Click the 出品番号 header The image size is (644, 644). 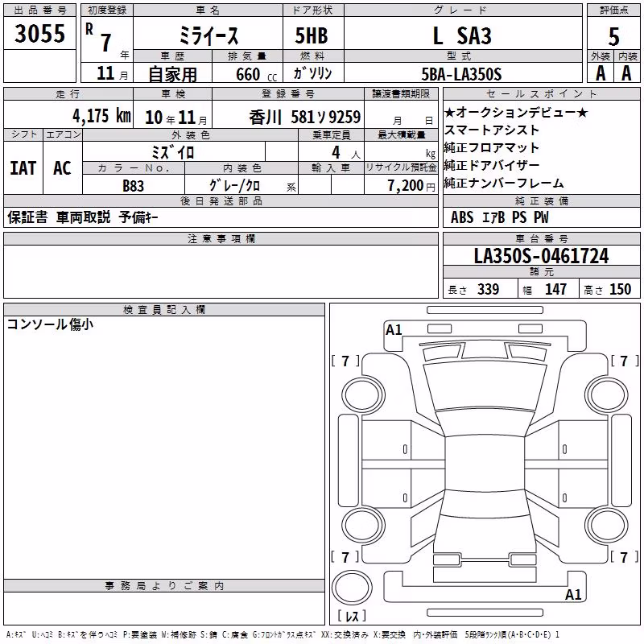click(x=39, y=10)
